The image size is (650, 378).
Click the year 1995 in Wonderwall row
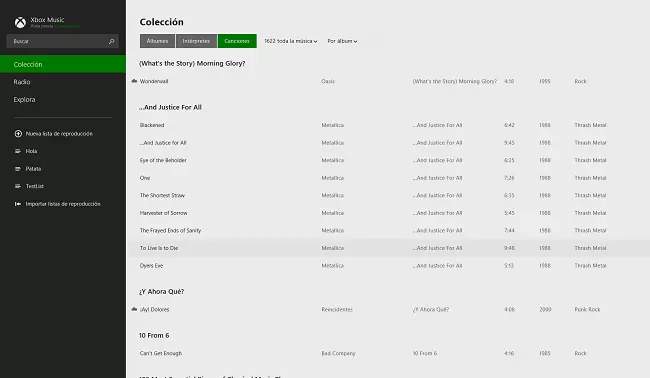(x=545, y=81)
